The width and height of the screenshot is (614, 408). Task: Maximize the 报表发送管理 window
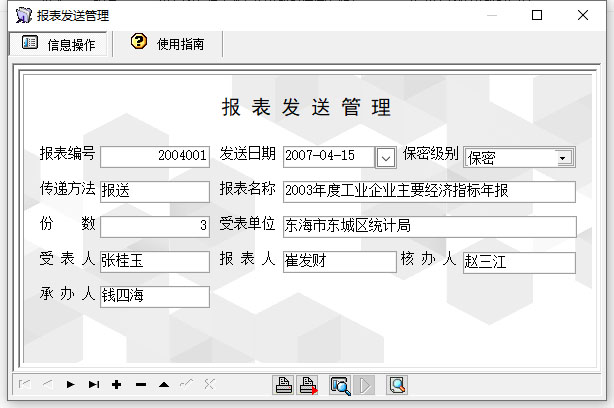(537, 15)
